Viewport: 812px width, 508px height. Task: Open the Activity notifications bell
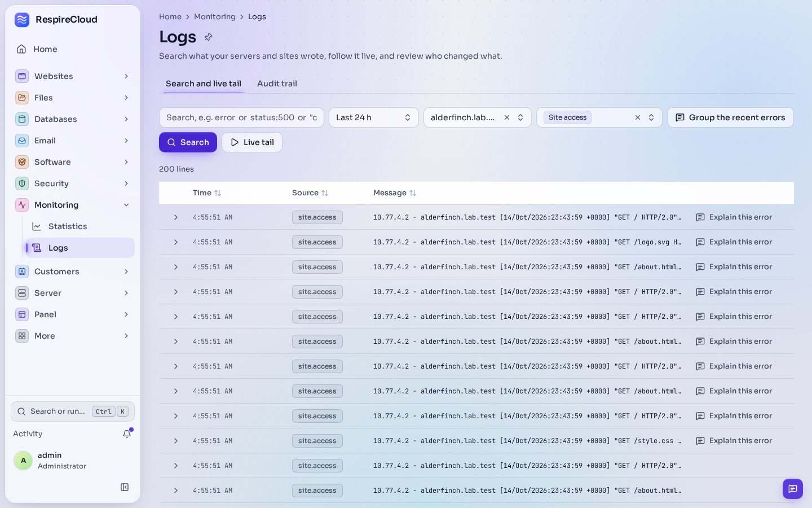(x=127, y=433)
